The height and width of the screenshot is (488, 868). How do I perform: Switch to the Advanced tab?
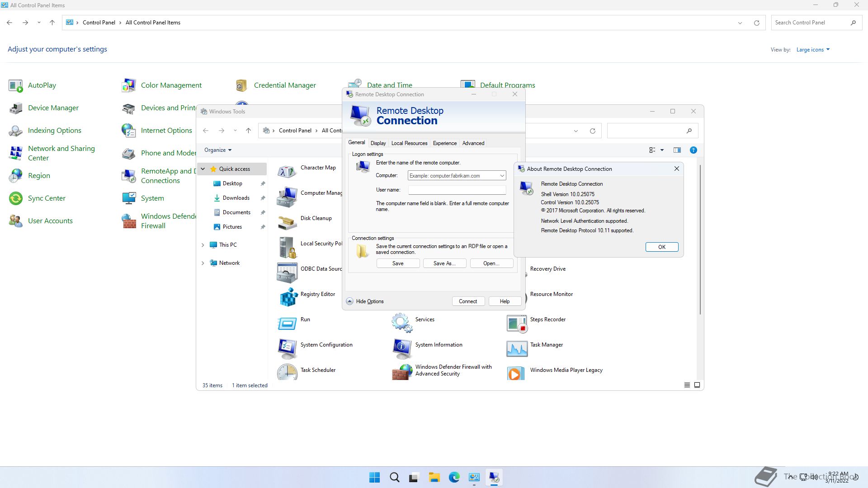(473, 143)
